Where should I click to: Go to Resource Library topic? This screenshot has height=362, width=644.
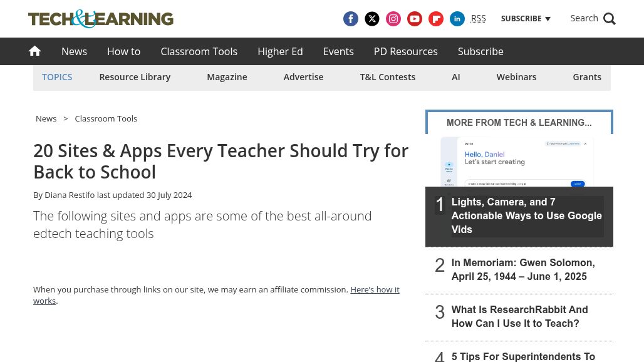[x=135, y=77]
